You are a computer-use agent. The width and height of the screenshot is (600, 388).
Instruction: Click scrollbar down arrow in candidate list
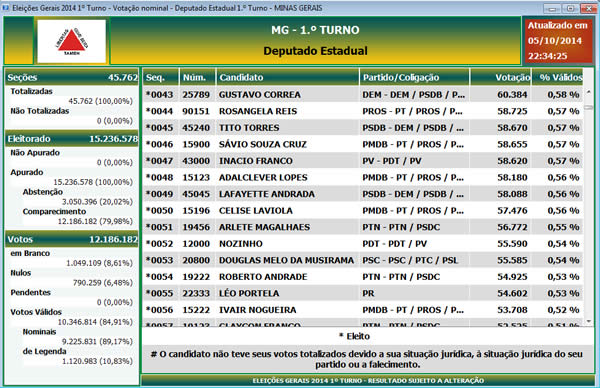pos(589,321)
